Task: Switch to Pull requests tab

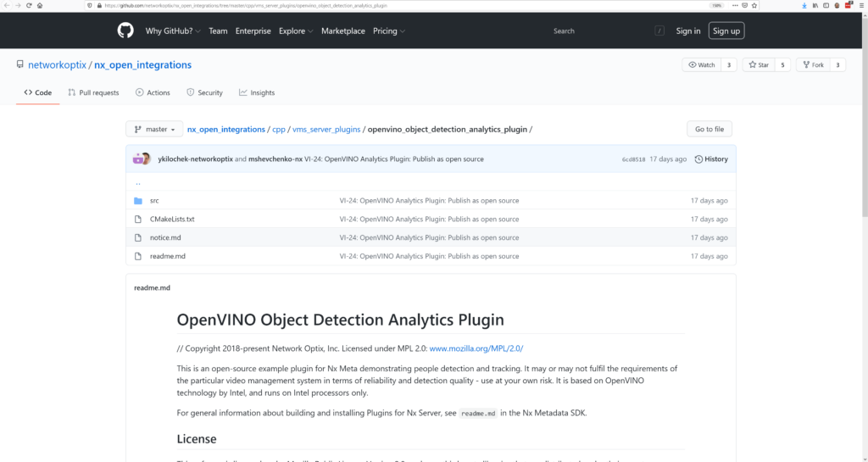Action: [93, 92]
